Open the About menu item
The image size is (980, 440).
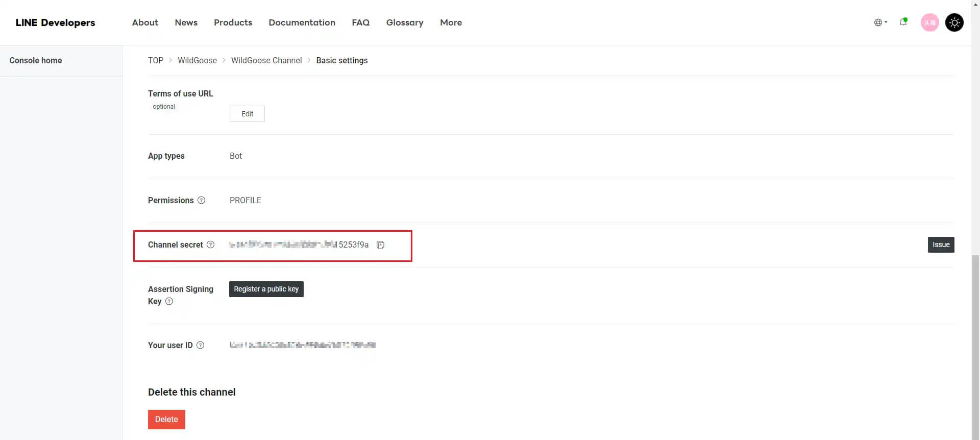tap(145, 22)
